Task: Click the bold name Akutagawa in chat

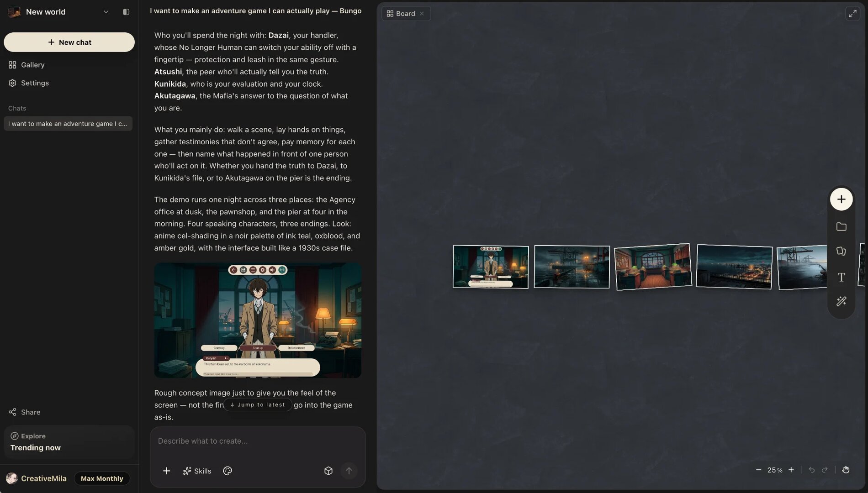Action: pos(175,96)
